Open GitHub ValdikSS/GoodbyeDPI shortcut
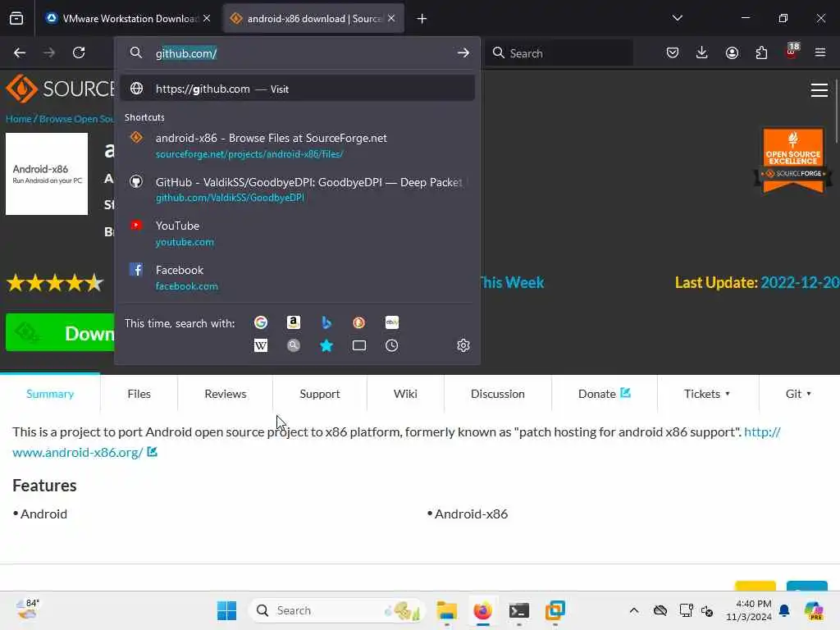840x630 pixels. click(x=297, y=189)
